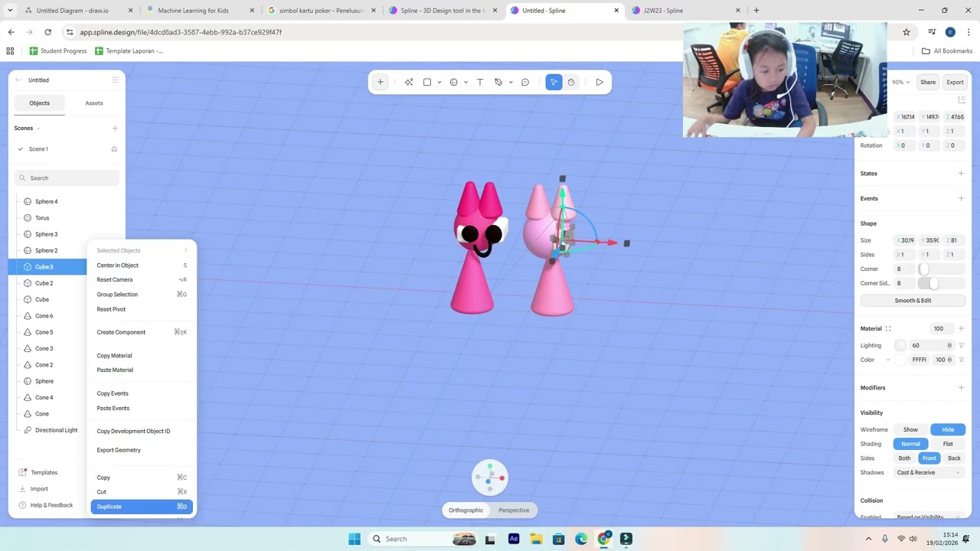Set Wireframe to Show
The width and height of the screenshot is (980, 551).
tap(910, 430)
